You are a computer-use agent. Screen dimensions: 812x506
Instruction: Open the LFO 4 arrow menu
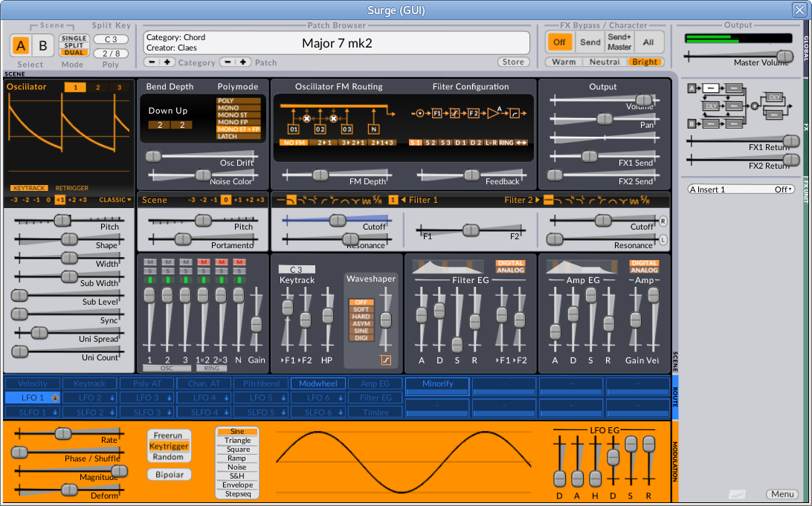(x=226, y=398)
